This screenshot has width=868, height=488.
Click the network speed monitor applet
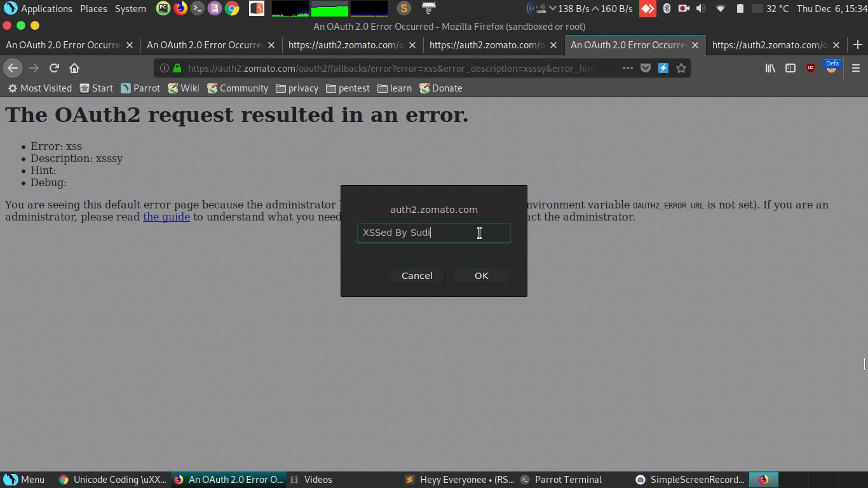click(x=580, y=8)
